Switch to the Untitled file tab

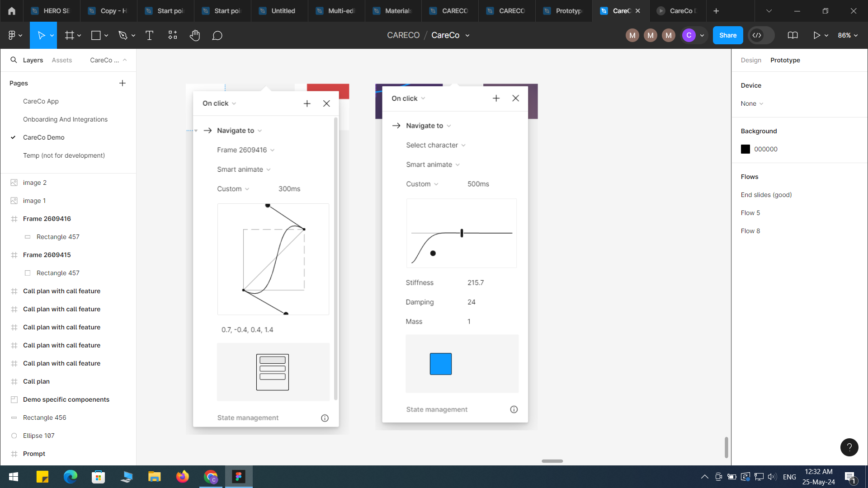pyautogui.click(x=279, y=11)
